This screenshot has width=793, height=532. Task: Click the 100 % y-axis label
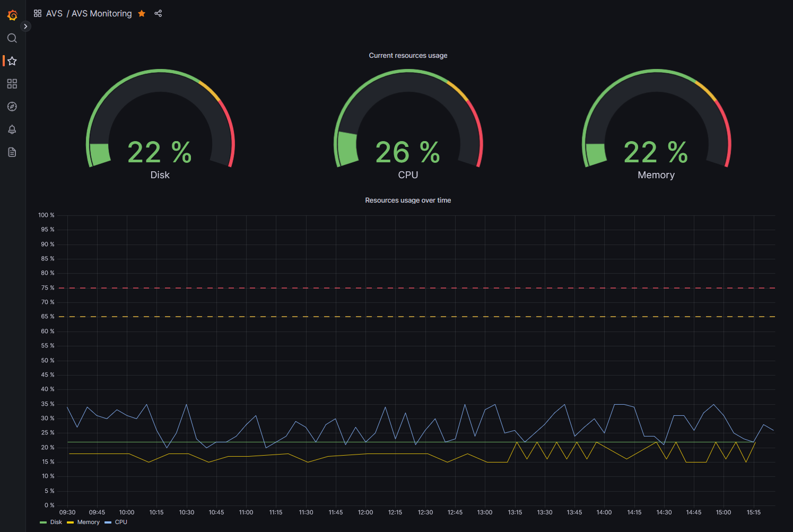click(x=46, y=215)
